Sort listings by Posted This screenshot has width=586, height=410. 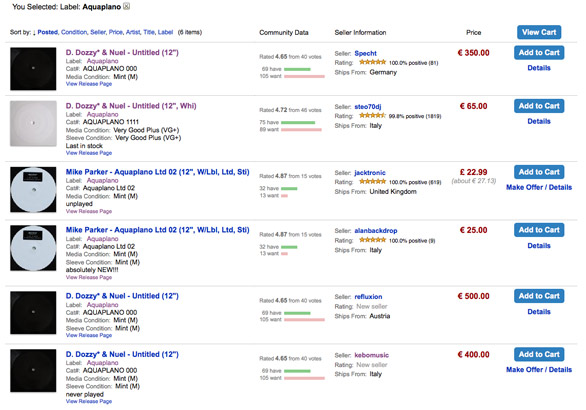(47, 32)
